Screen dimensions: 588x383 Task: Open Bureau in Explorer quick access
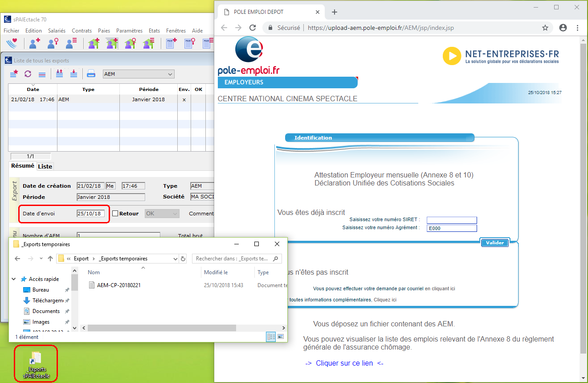click(41, 290)
